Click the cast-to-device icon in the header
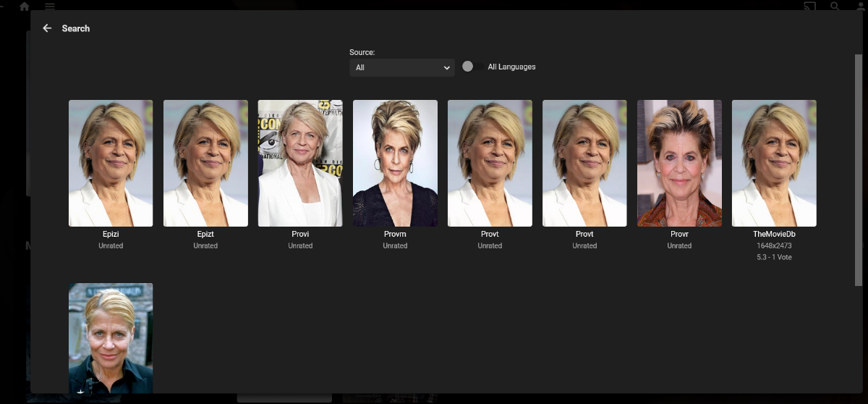The image size is (868, 404). tap(810, 6)
